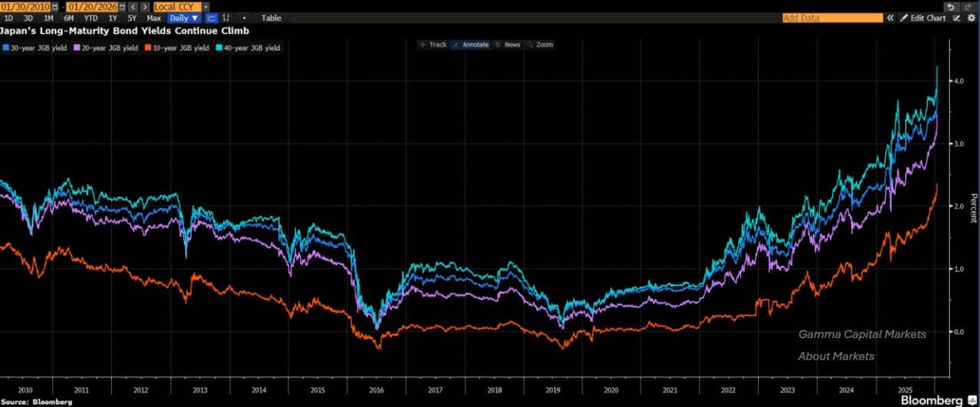Image resolution: width=980 pixels, height=407 pixels.
Task: Go to the next date range arrow
Action: pos(145,7)
